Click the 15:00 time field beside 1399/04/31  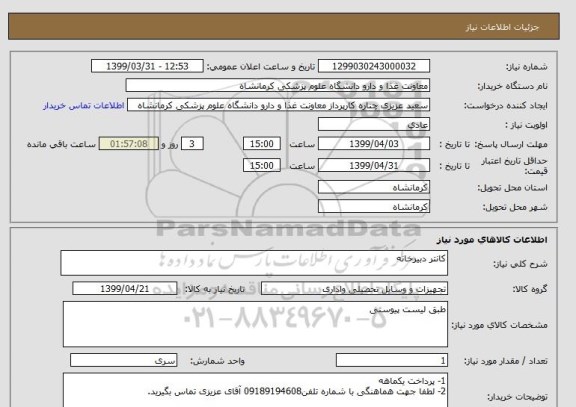point(262,165)
